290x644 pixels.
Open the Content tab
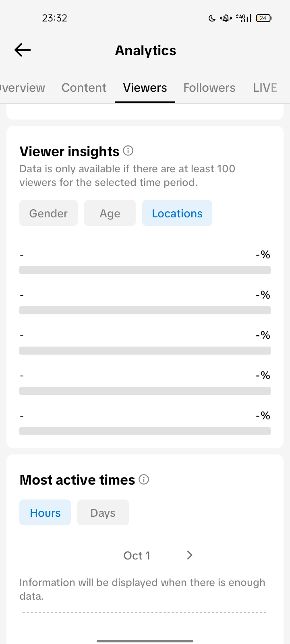click(x=84, y=88)
